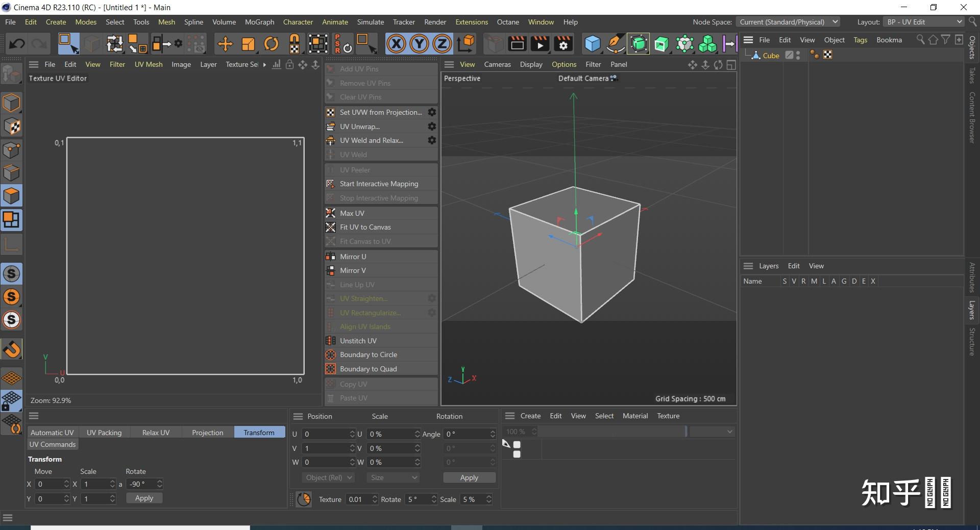Toggle the Z axis lock
980x530 pixels.
[x=442, y=44]
